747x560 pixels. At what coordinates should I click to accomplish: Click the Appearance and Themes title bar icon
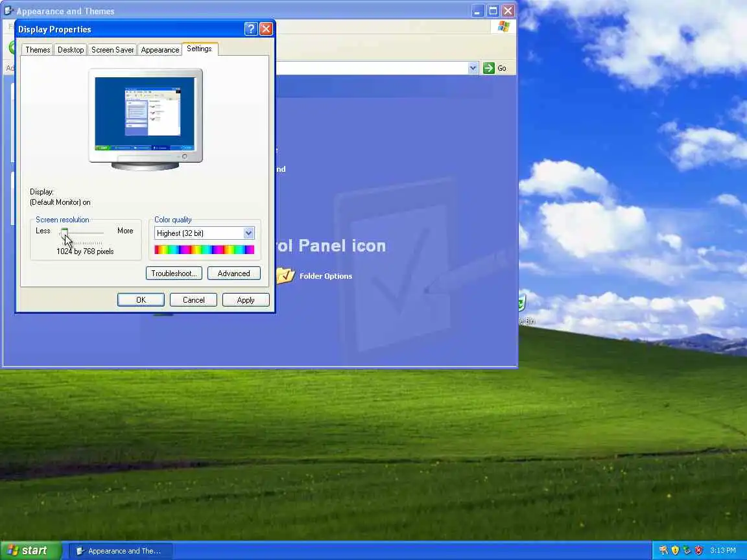[8, 10]
